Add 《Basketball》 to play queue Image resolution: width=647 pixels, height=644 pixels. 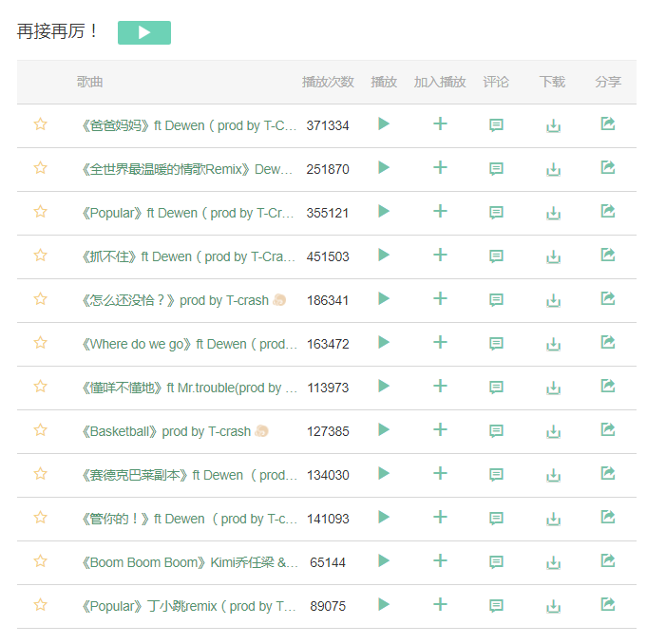click(440, 430)
